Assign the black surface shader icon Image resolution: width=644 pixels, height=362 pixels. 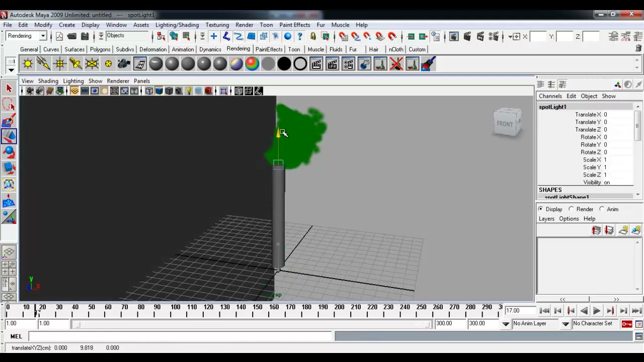tap(284, 64)
